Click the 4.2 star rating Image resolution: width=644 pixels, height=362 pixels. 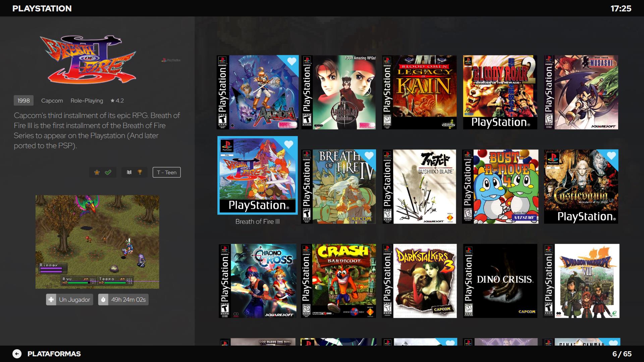tap(117, 101)
